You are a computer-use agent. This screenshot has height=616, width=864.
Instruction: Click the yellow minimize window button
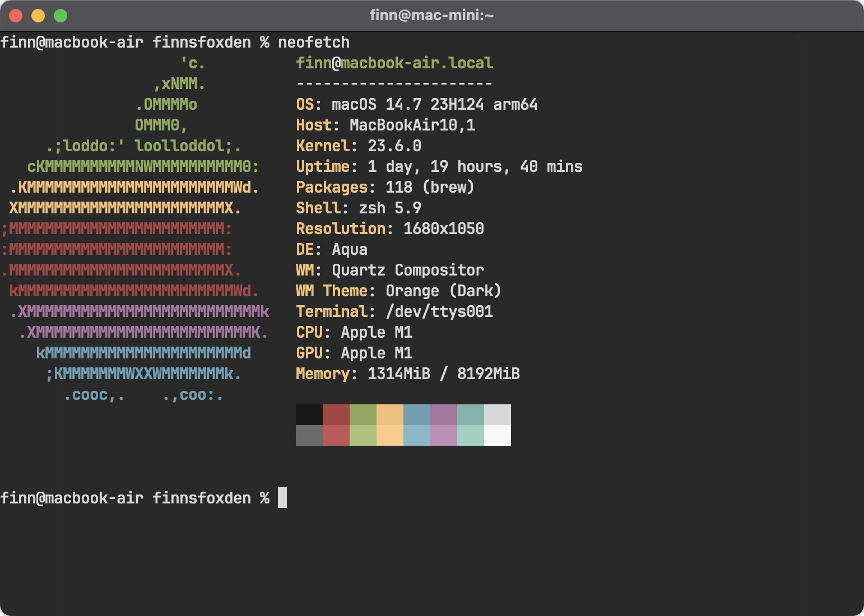click(38, 16)
